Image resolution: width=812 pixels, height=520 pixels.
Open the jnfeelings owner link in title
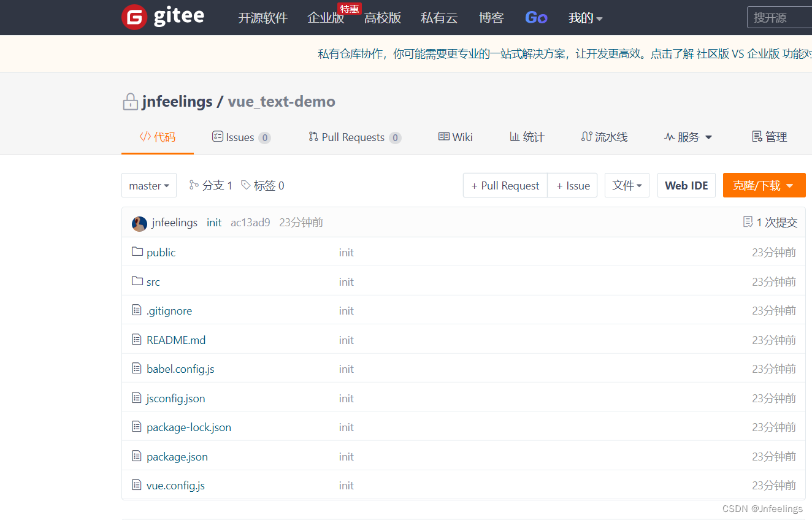coord(177,102)
